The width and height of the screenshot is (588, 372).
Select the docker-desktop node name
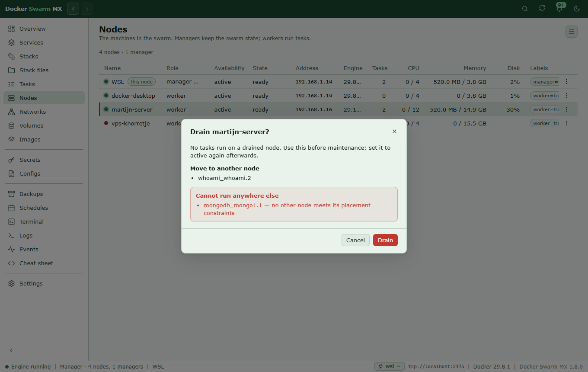pyautogui.click(x=133, y=96)
